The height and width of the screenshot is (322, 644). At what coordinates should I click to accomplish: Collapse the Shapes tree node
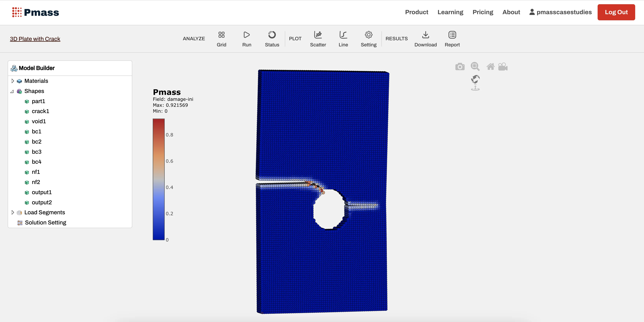[x=12, y=91]
